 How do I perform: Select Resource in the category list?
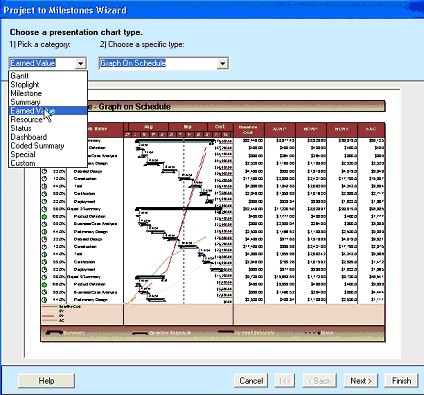(48, 119)
